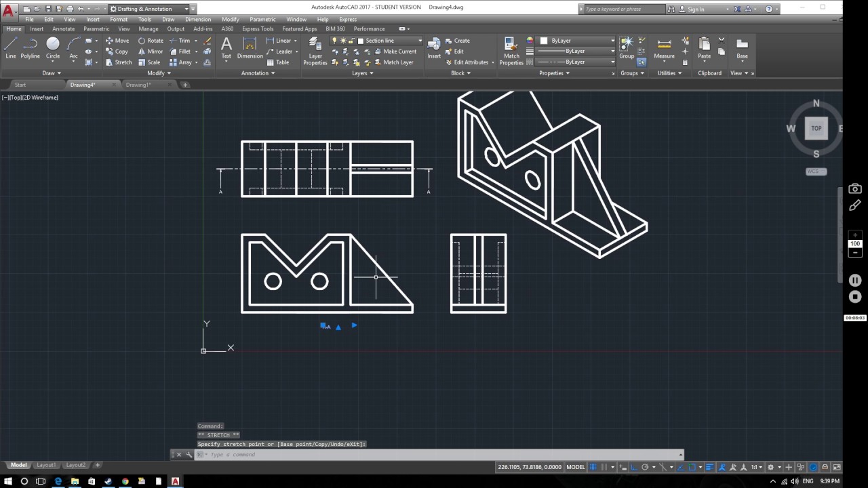
Task: Click Match Layer button
Action: [x=393, y=62]
